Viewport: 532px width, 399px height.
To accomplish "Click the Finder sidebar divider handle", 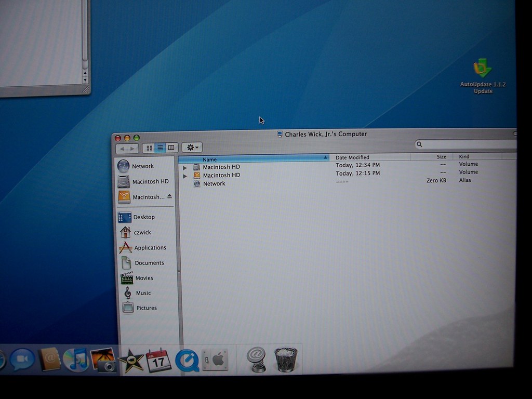I will (x=179, y=271).
